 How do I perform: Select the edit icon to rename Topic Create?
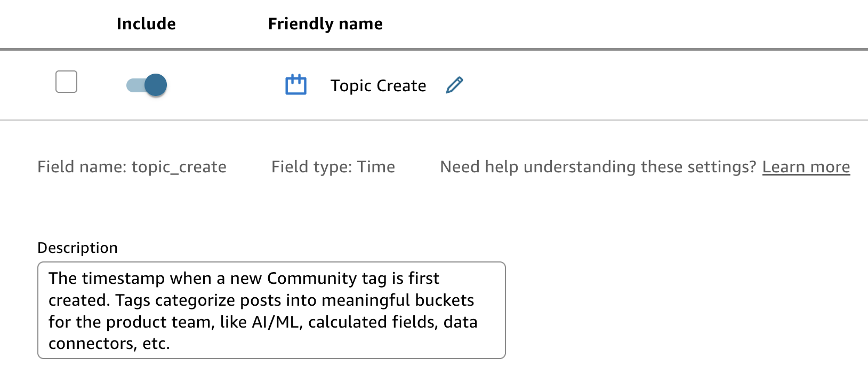tap(454, 85)
